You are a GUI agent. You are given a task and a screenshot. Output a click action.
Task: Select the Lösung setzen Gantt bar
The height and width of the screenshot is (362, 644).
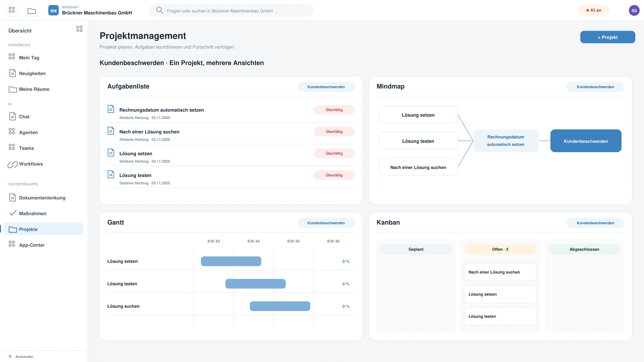pos(231,261)
